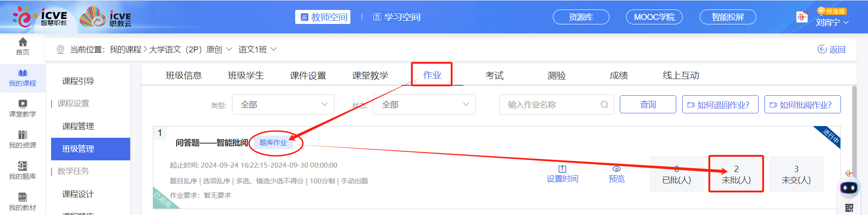This screenshot has width=868, height=215.
Task: Click assignment title 问答题——智能批阅
Action: click(212, 143)
